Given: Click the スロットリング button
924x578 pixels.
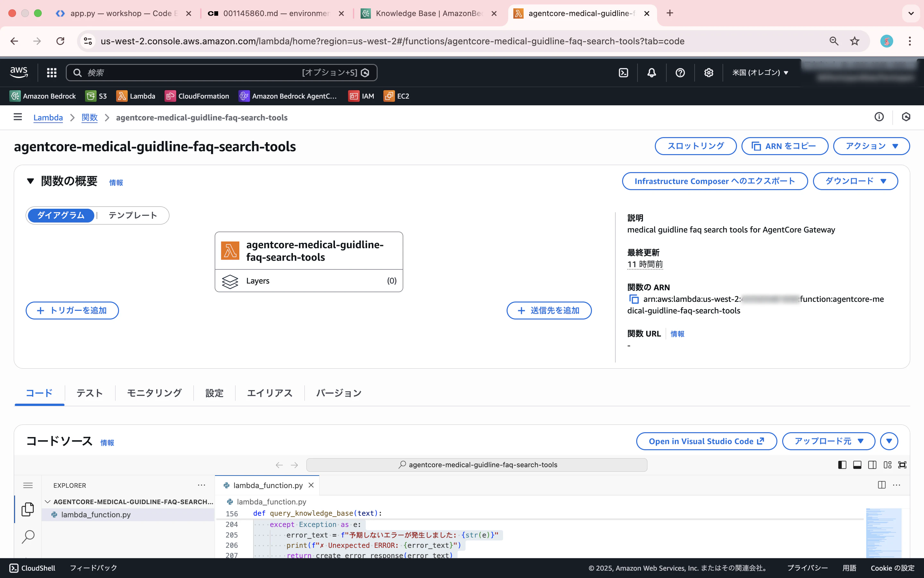Looking at the screenshot, I should pyautogui.click(x=696, y=146).
